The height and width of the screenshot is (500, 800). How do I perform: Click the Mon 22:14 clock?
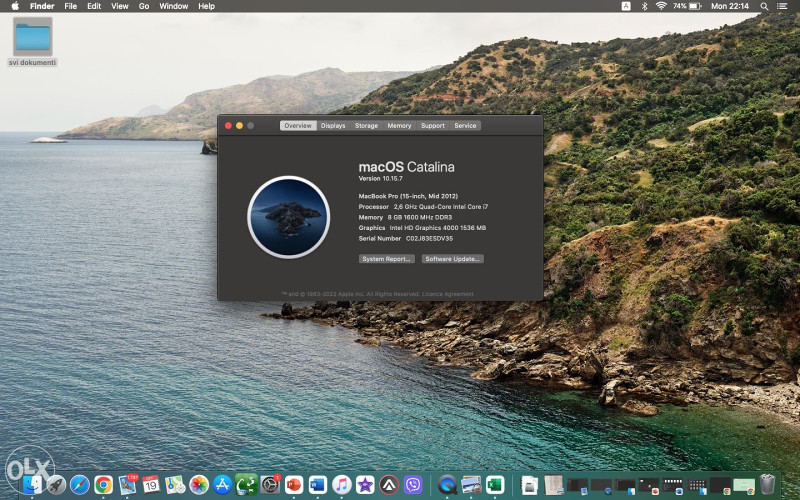tap(730, 6)
